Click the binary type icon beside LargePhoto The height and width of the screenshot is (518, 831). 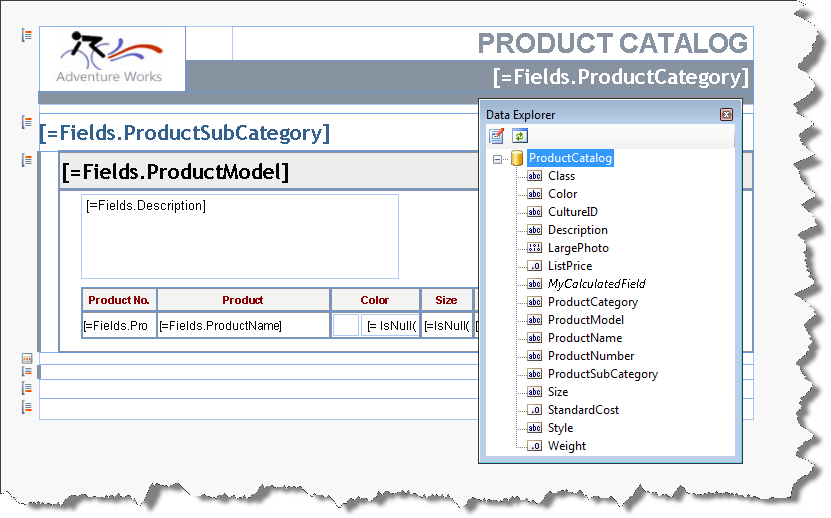coord(534,248)
